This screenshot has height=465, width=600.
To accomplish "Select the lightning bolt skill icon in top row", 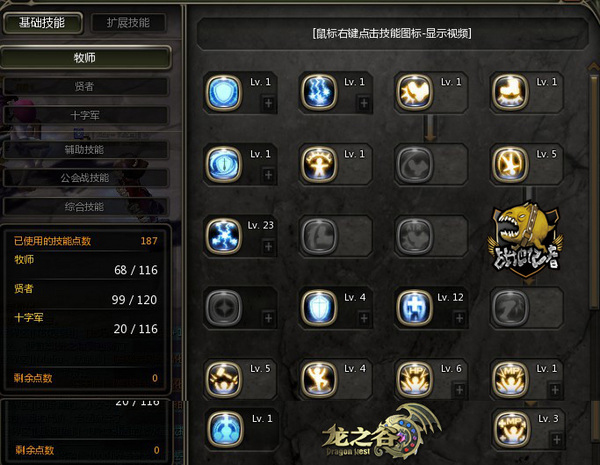I will click(x=319, y=93).
